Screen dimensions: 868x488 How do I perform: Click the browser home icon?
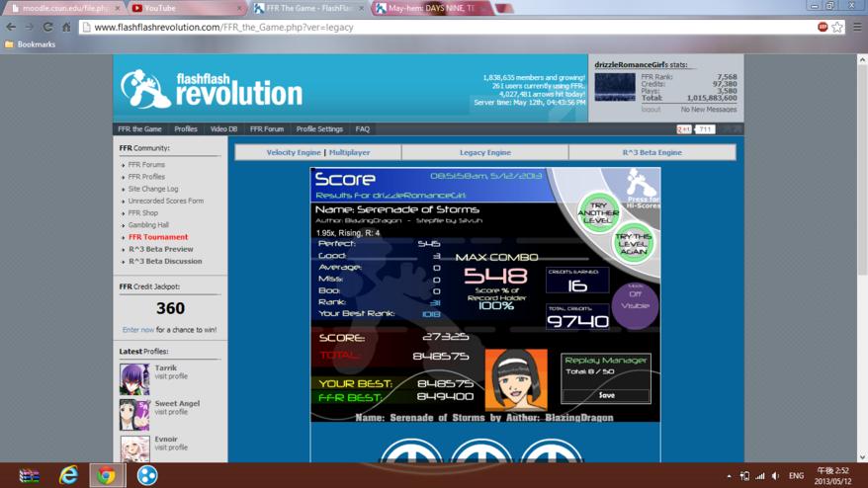[x=66, y=27]
